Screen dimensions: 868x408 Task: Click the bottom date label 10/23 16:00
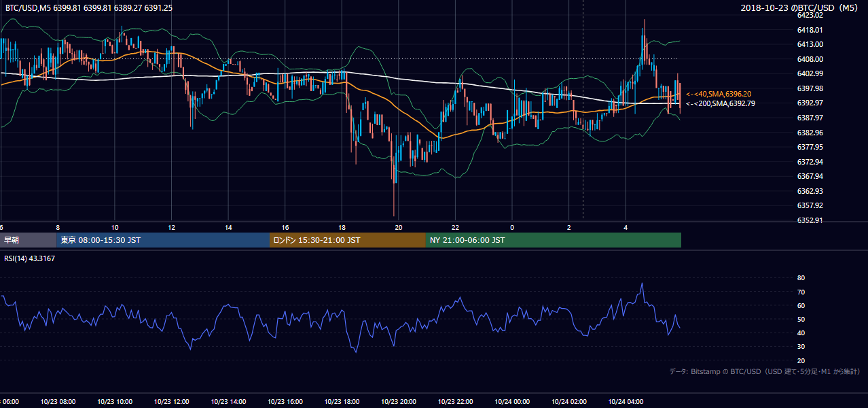point(285,402)
